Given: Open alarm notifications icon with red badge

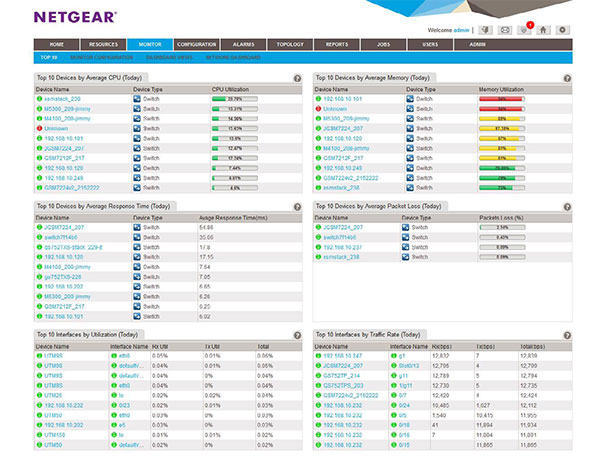Looking at the screenshot, I should tap(524, 30).
